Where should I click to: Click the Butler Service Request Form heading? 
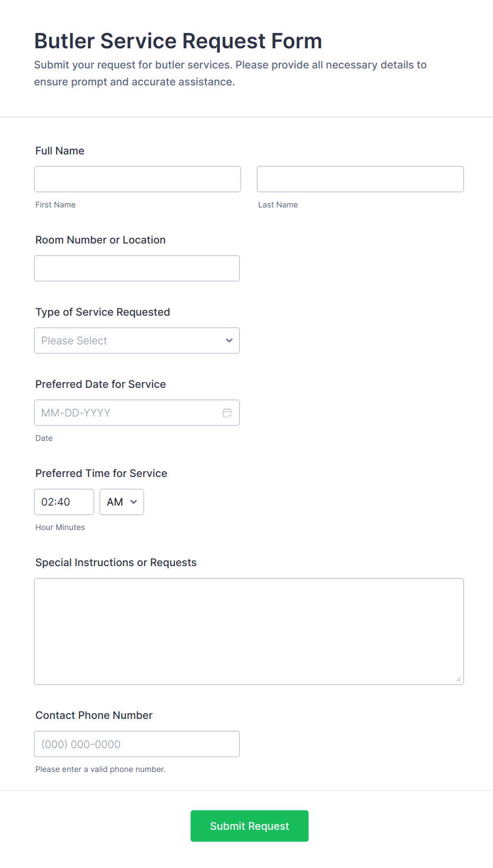click(x=178, y=41)
